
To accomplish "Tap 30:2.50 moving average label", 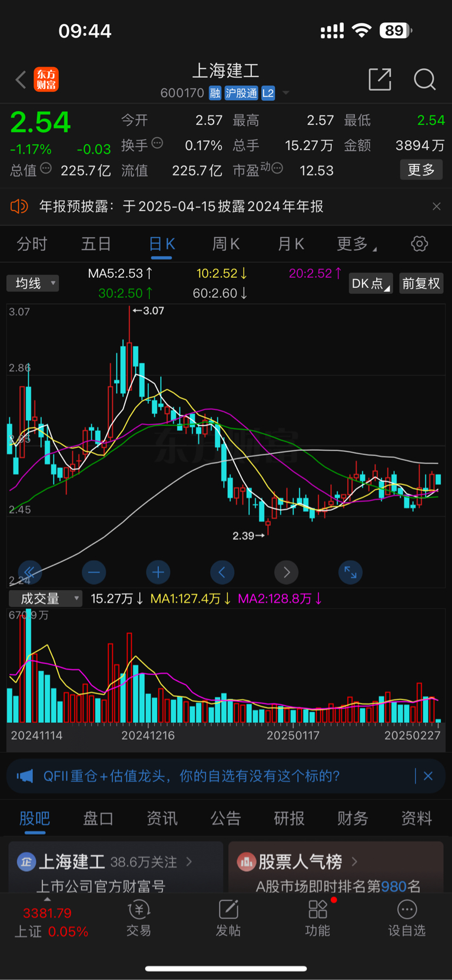I will tap(126, 293).
